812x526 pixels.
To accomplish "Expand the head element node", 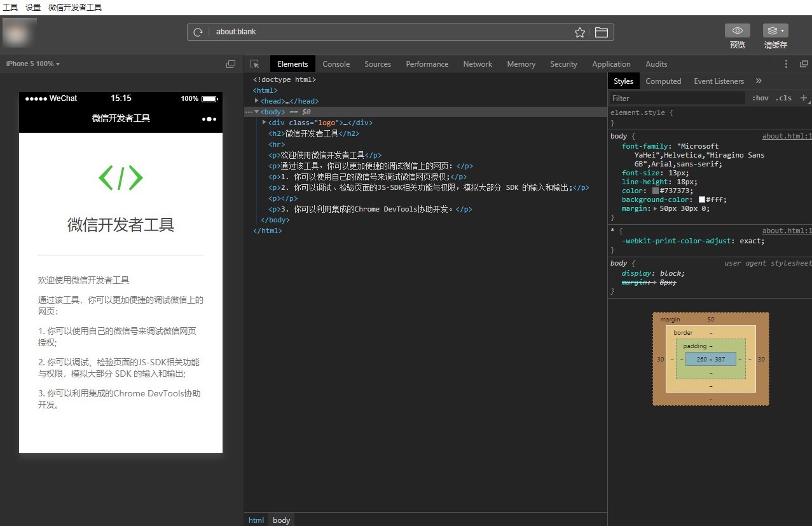I will tap(257, 101).
